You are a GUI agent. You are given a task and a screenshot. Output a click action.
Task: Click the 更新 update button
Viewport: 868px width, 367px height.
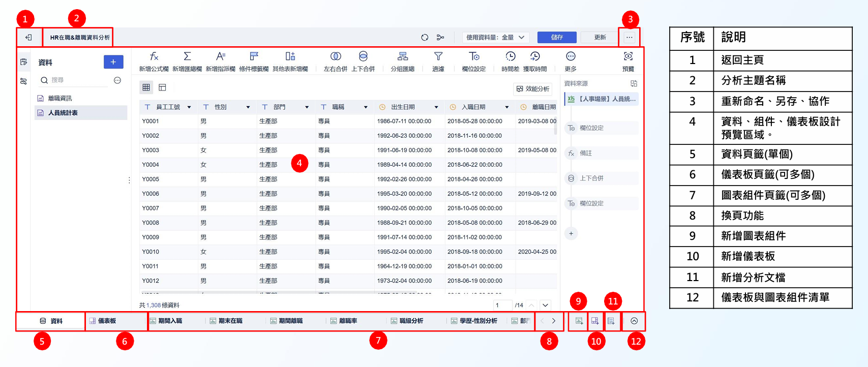point(600,38)
